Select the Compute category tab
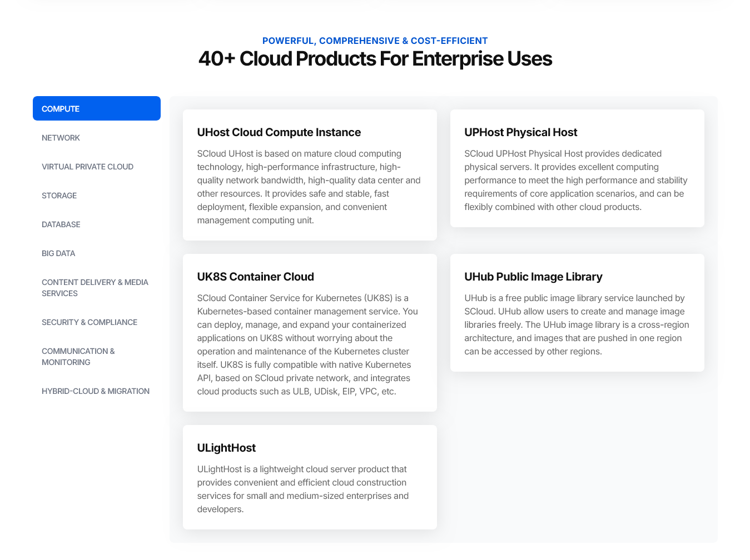The image size is (750, 560). (96, 108)
